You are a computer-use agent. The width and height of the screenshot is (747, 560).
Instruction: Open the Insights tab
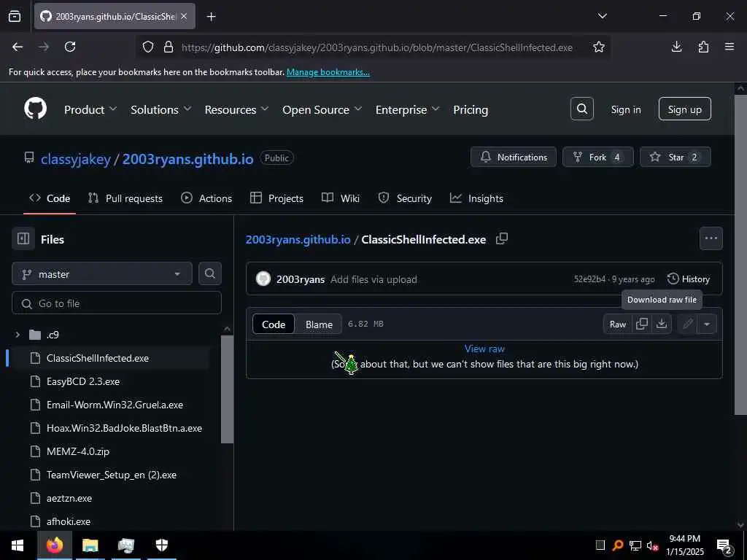(476, 198)
